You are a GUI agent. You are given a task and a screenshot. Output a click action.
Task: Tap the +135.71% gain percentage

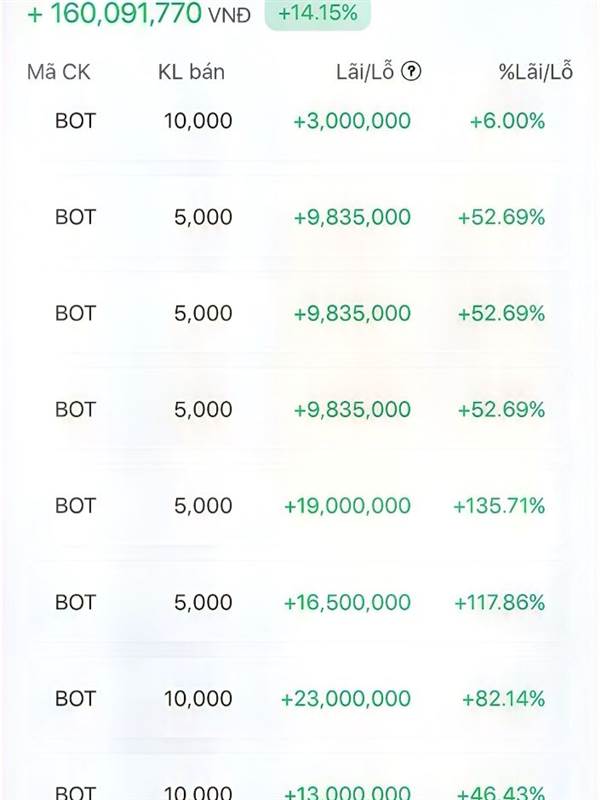499,506
